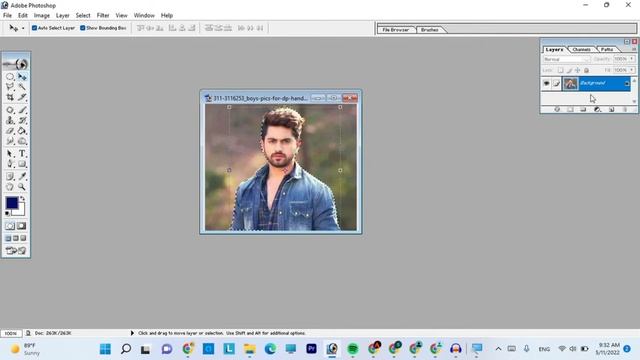Select the Magic Wand tool
The image size is (640, 360).
coord(22,87)
